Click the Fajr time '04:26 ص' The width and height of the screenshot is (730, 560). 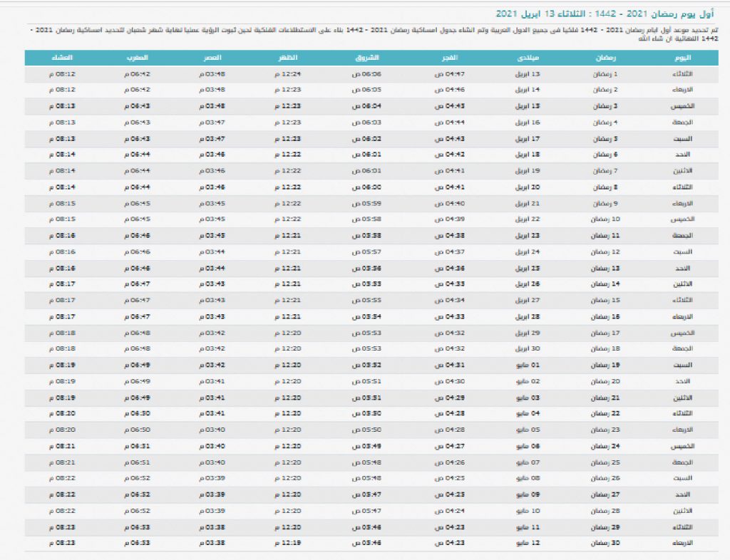450,462
